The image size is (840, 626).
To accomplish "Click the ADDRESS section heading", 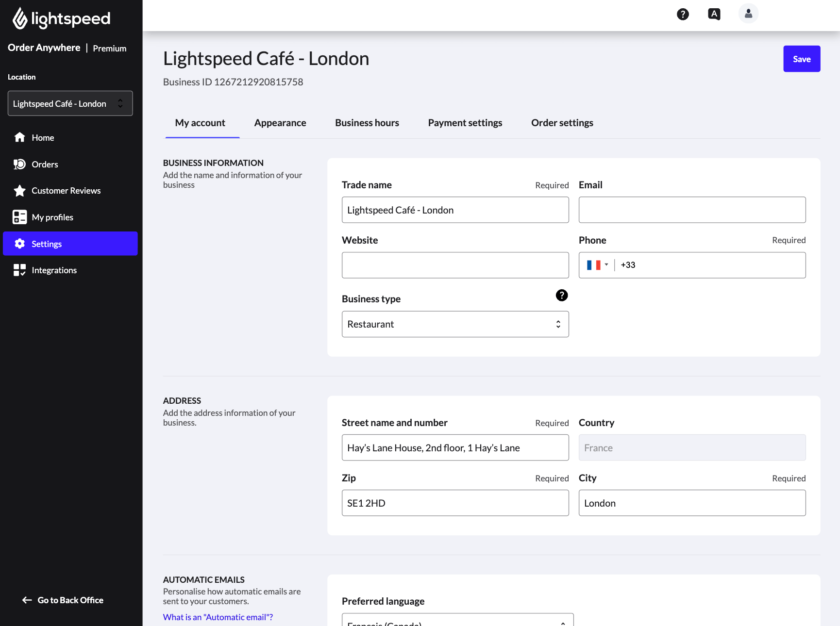I will tap(182, 401).
